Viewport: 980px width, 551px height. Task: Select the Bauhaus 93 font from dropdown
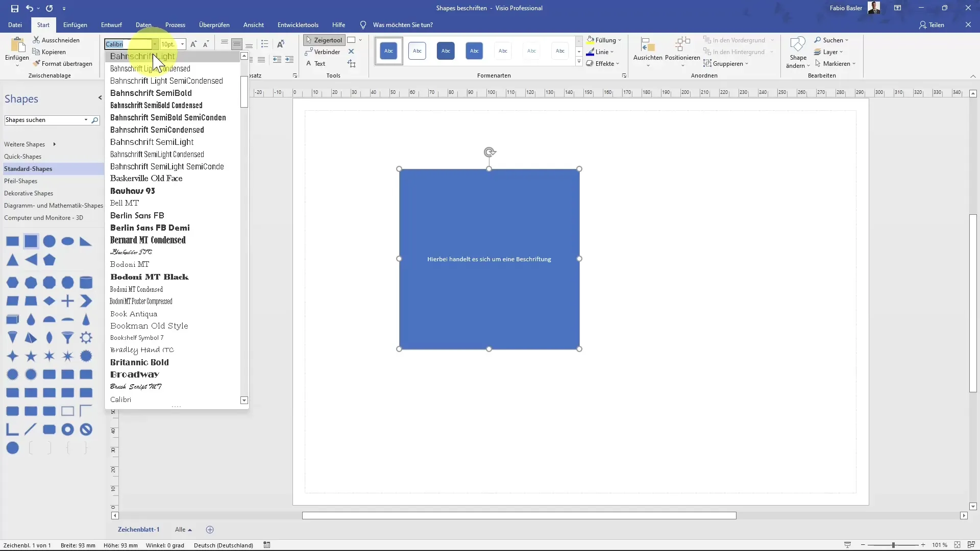[x=132, y=190]
